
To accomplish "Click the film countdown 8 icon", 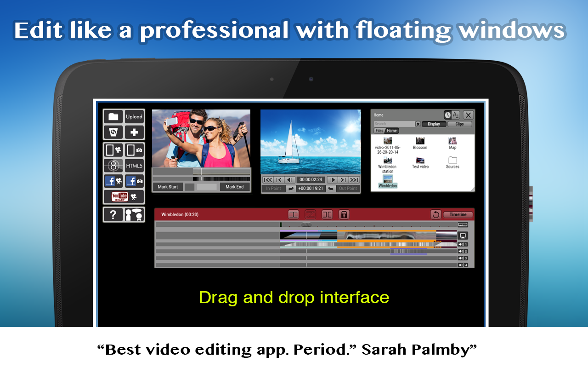I will (x=113, y=166).
